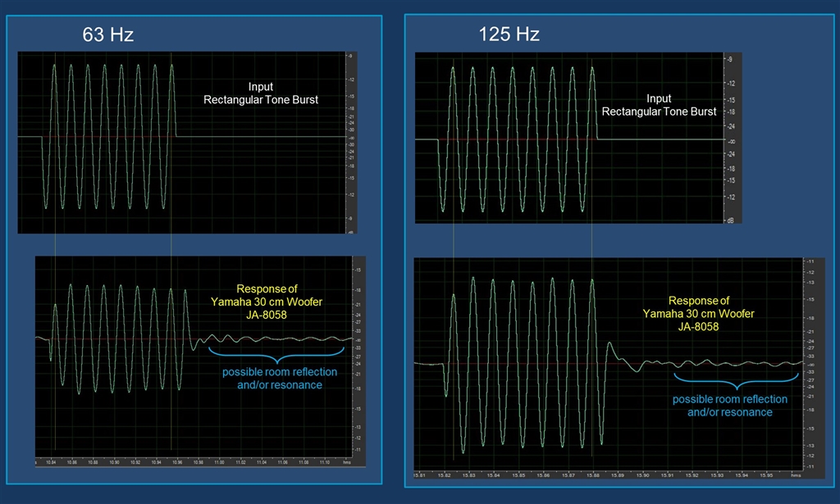Click the 10.86 time axis label
Image resolution: width=840 pixels, height=504 pixels.
[x=72, y=462]
